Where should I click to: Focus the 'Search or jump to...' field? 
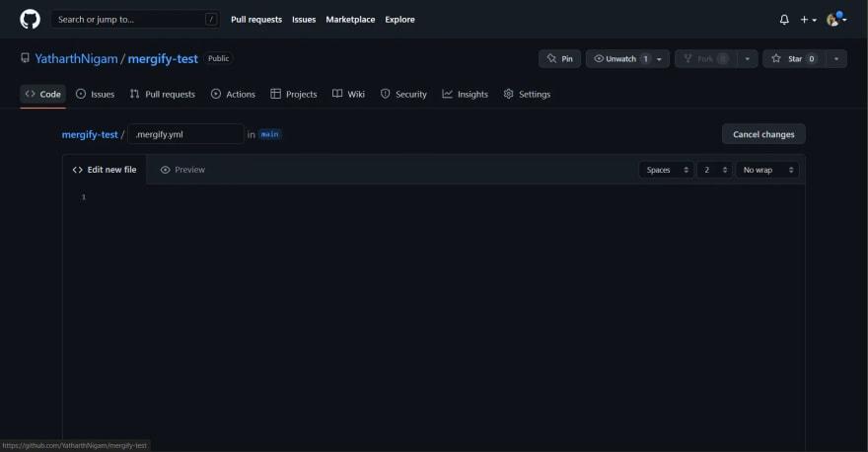(134, 20)
